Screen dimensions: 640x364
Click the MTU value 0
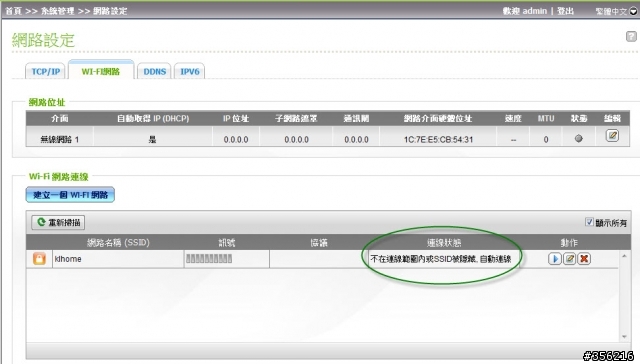pyautogui.click(x=546, y=140)
